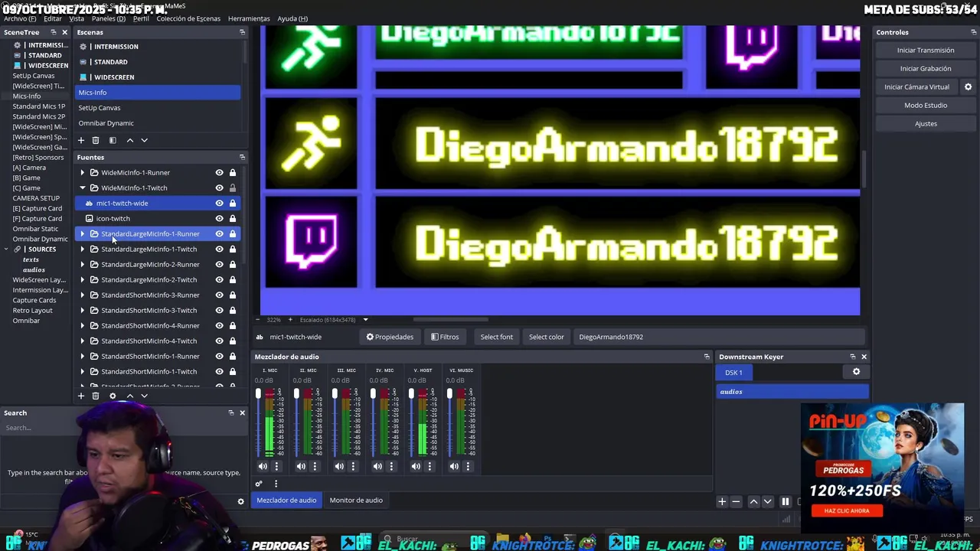
Task: Toggle lock on StandardShortMicInfo-1-Twitch
Action: click(x=233, y=371)
